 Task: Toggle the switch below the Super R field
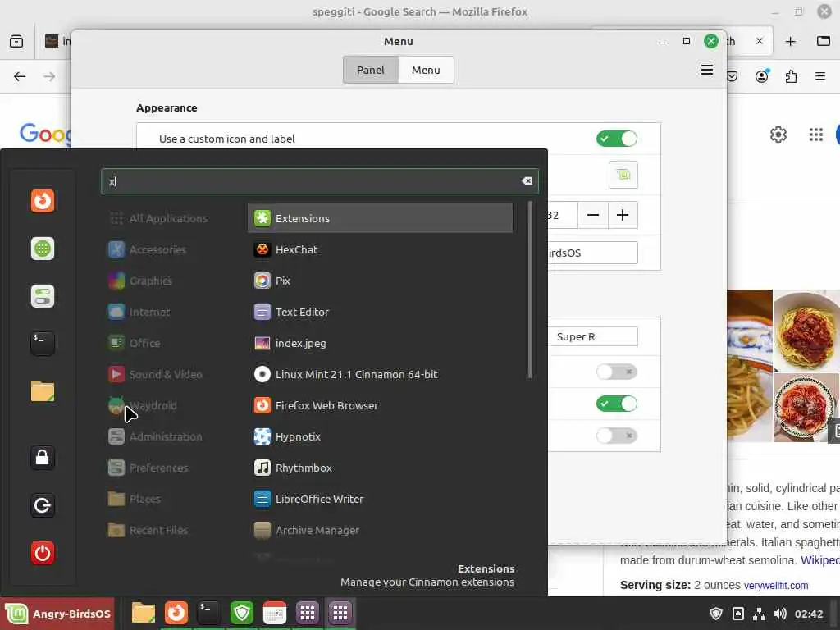click(617, 372)
